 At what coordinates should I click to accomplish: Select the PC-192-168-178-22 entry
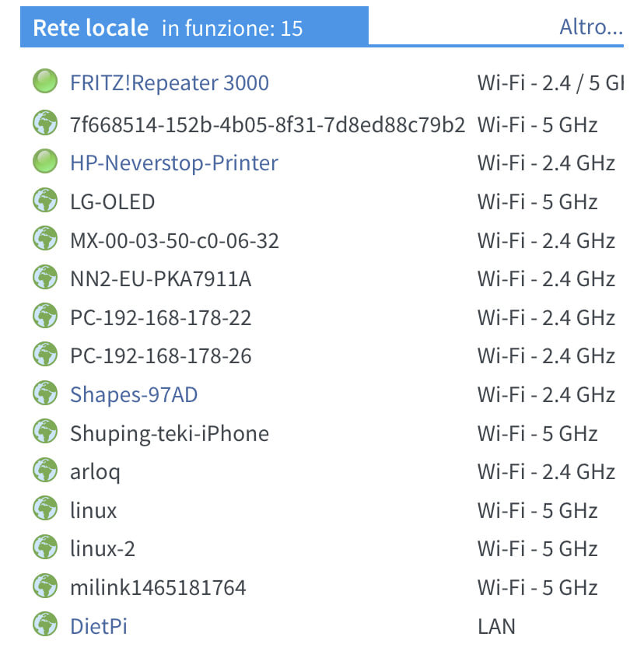161,317
